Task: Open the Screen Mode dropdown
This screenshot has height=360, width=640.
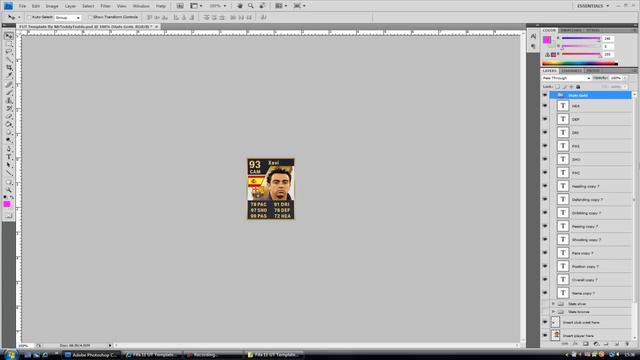Action: [300, 6]
